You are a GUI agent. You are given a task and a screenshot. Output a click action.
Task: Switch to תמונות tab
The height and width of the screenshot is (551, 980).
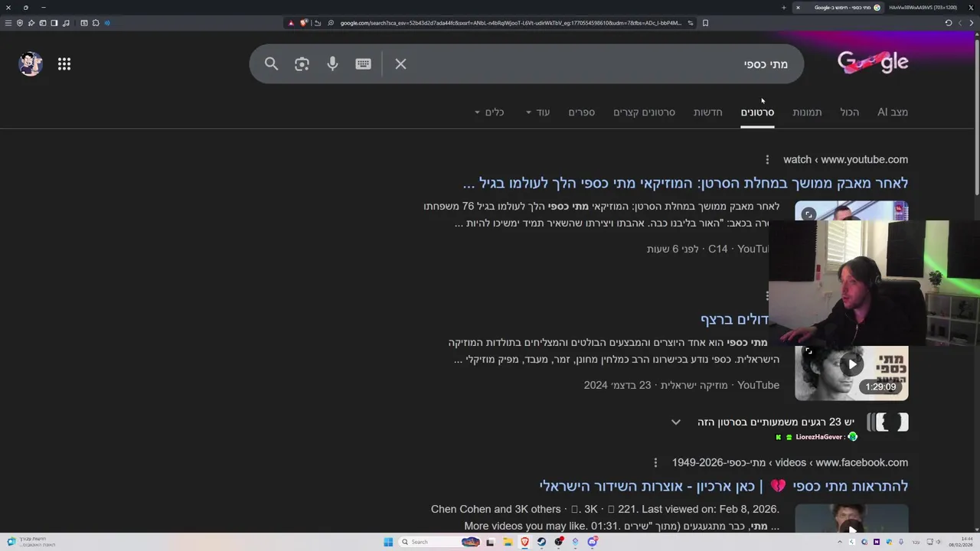(x=807, y=112)
